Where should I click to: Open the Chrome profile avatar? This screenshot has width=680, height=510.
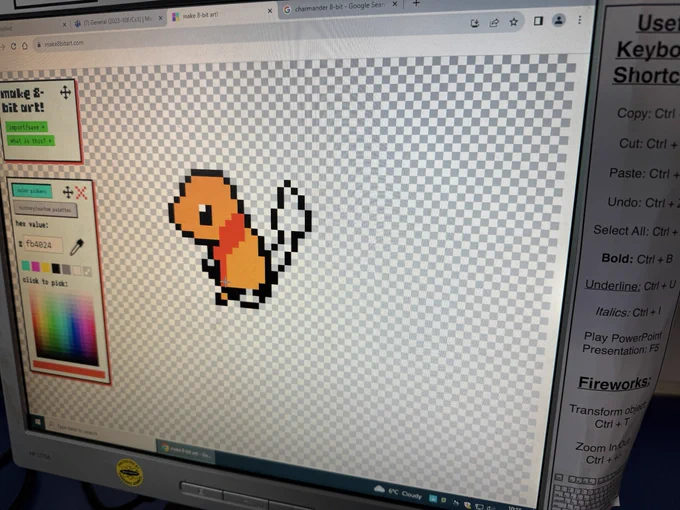tap(559, 20)
